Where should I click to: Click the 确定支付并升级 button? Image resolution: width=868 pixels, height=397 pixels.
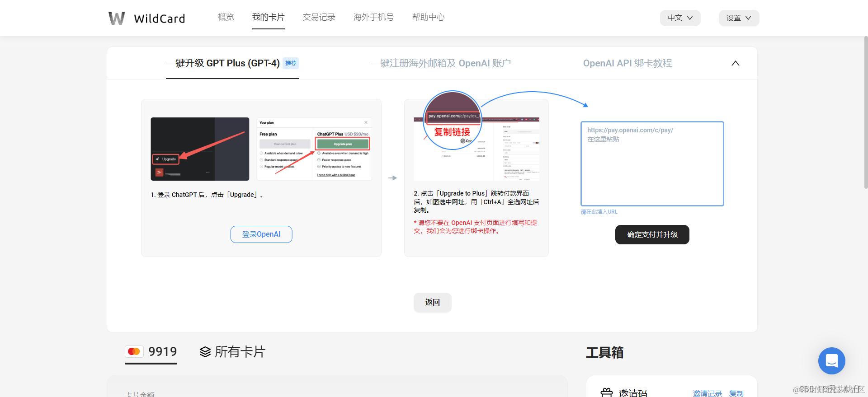pyautogui.click(x=652, y=234)
